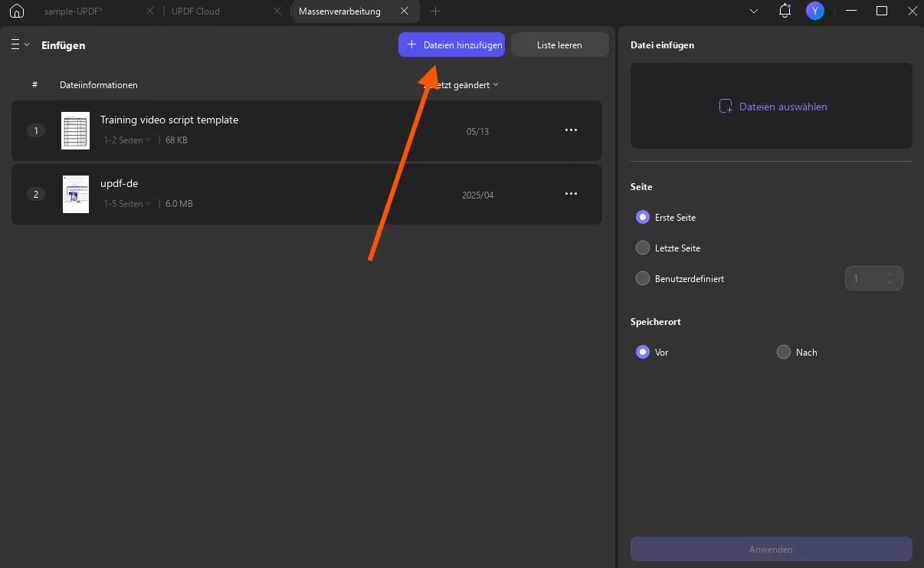Open the user account avatar Y
The height and width of the screenshot is (568, 924).
pos(815,11)
